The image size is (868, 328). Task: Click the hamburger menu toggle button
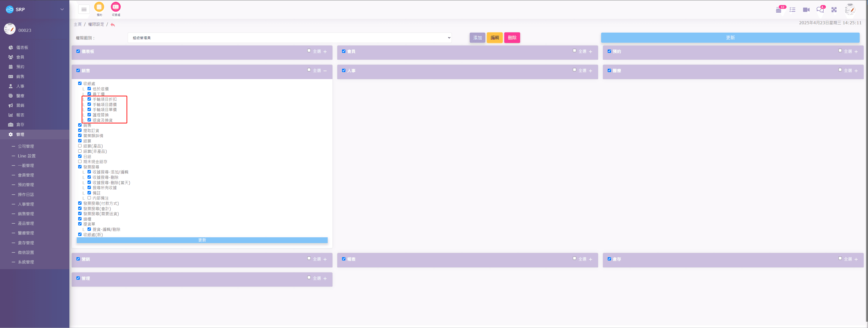tap(84, 9)
